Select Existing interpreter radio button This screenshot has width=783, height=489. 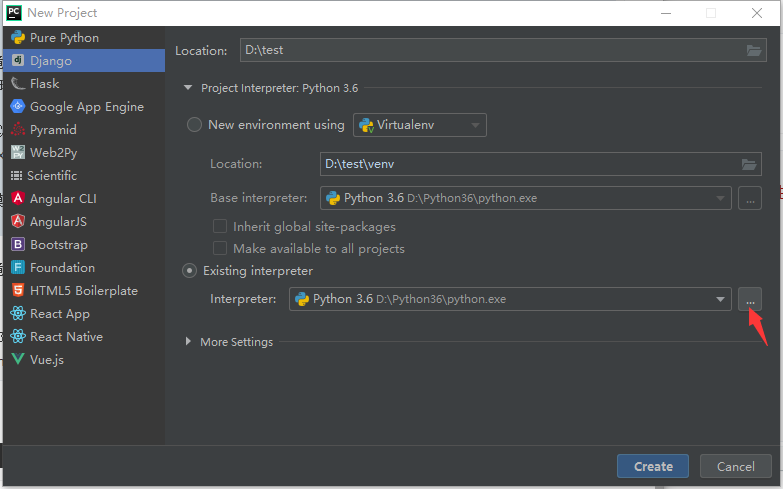click(x=190, y=271)
